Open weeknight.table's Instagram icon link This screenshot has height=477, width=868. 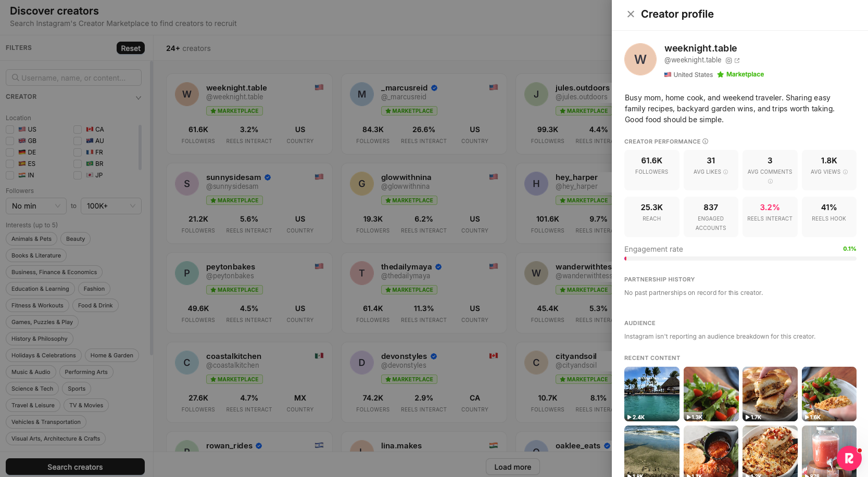point(729,60)
